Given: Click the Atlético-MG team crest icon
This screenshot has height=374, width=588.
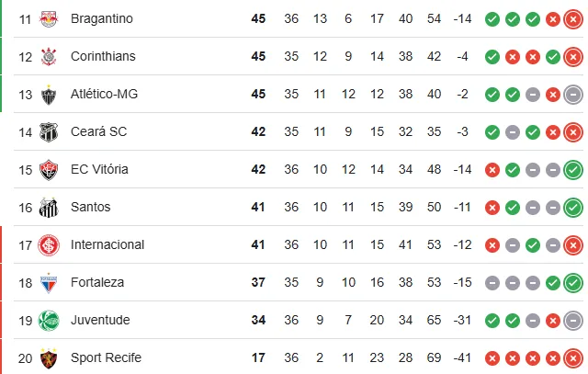Looking at the screenshot, I should 49,94.
